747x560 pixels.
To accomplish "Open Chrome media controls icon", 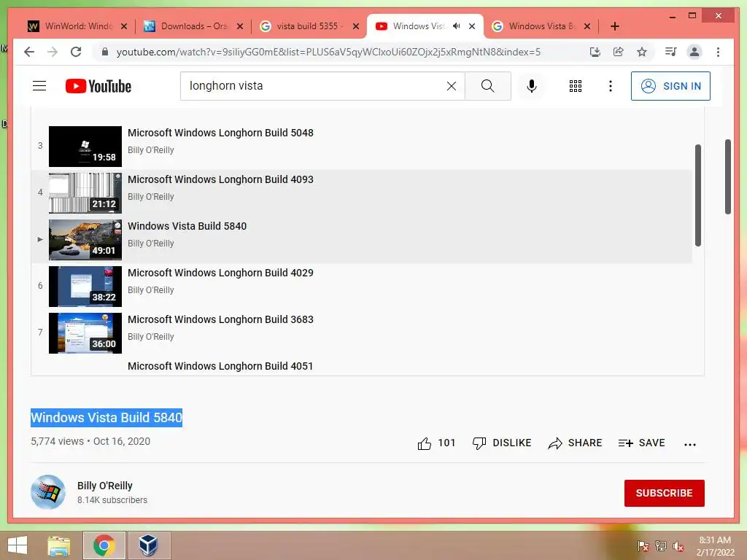I will pyautogui.click(x=671, y=52).
